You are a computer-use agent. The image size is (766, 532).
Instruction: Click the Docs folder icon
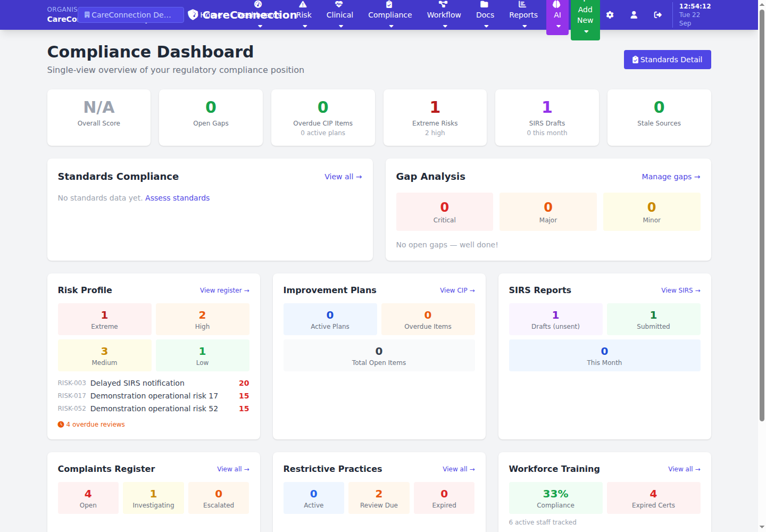(x=484, y=4)
